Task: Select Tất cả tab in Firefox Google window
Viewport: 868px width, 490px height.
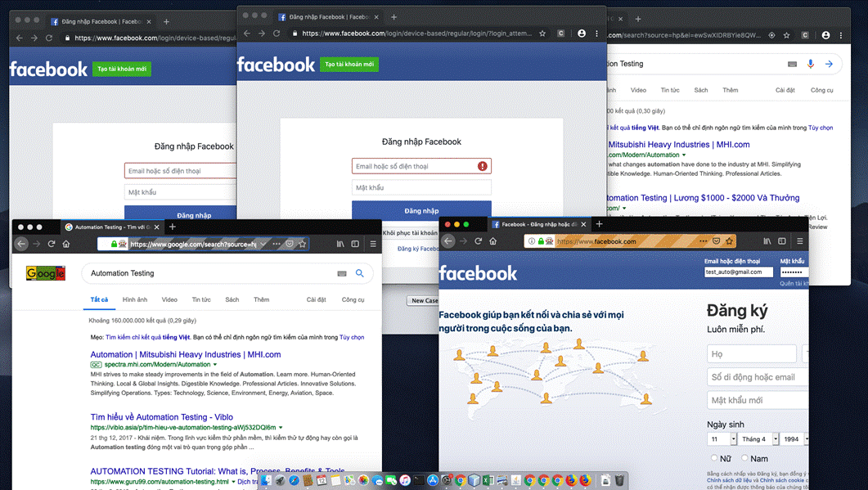Action: [x=99, y=299]
